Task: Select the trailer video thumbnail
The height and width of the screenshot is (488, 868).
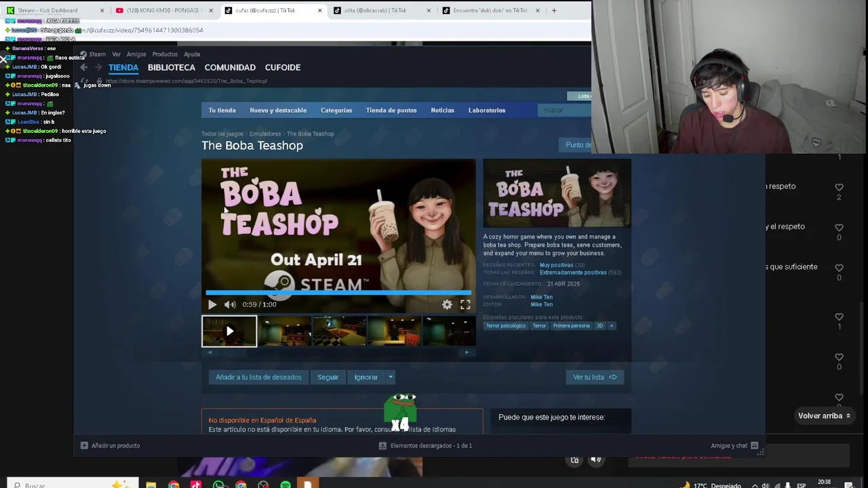Action: click(x=229, y=331)
